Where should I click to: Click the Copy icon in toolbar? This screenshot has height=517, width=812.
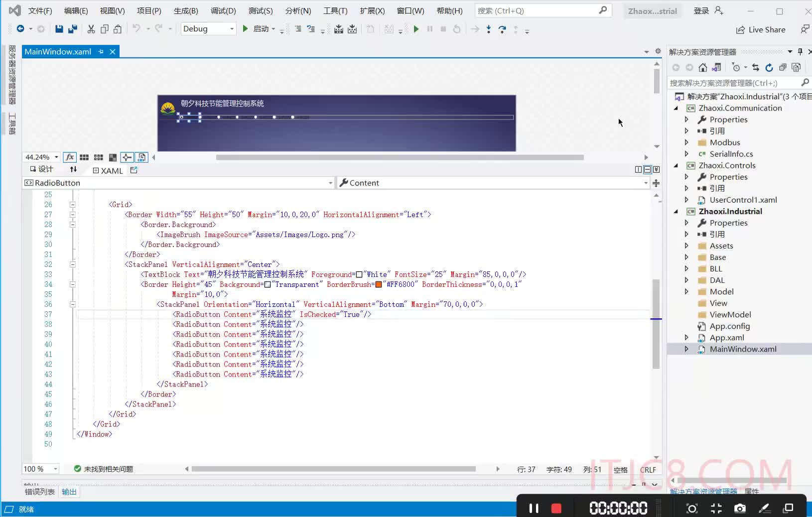[x=105, y=29]
